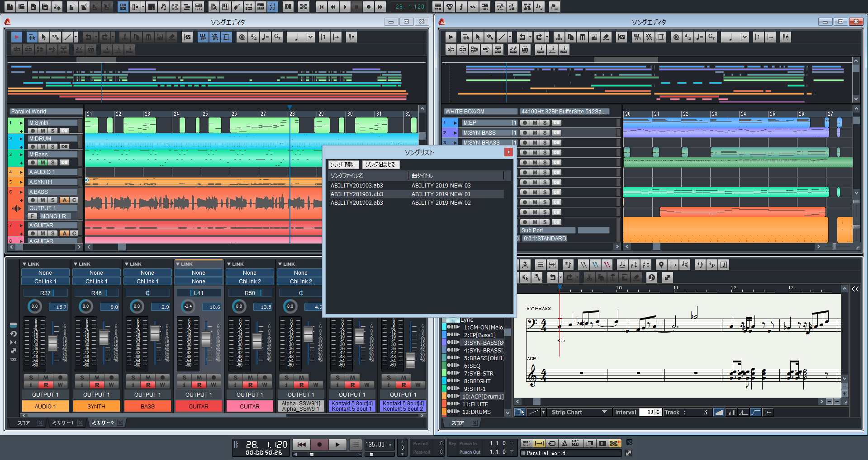Click the AUTO STOP icon in transport bar
This screenshot has height=460, width=868.
point(526,443)
